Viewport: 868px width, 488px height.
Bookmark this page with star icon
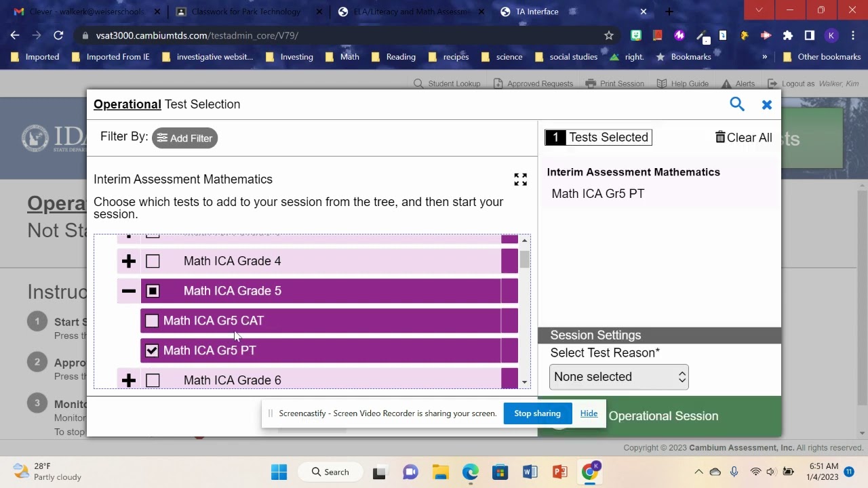coord(609,35)
